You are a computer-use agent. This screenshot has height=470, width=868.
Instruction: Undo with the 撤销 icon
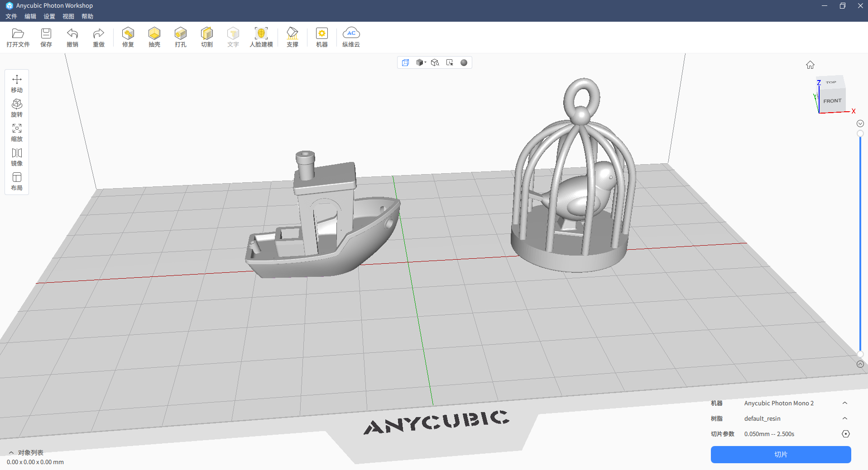coord(72,37)
